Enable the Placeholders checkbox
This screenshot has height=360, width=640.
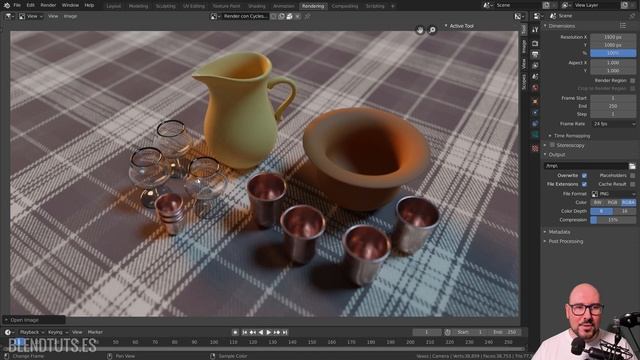click(632, 176)
